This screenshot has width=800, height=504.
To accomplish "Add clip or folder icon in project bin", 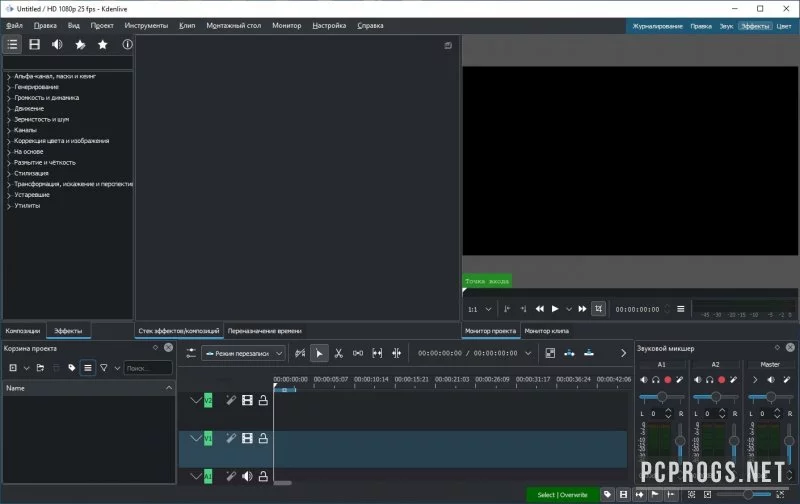I will [13, 368].
